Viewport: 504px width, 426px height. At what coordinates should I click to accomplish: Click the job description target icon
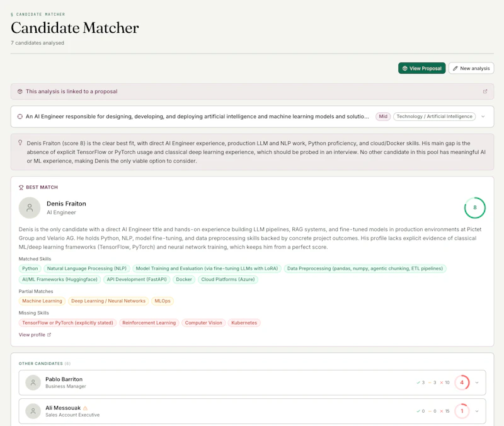tap(20, 117)
